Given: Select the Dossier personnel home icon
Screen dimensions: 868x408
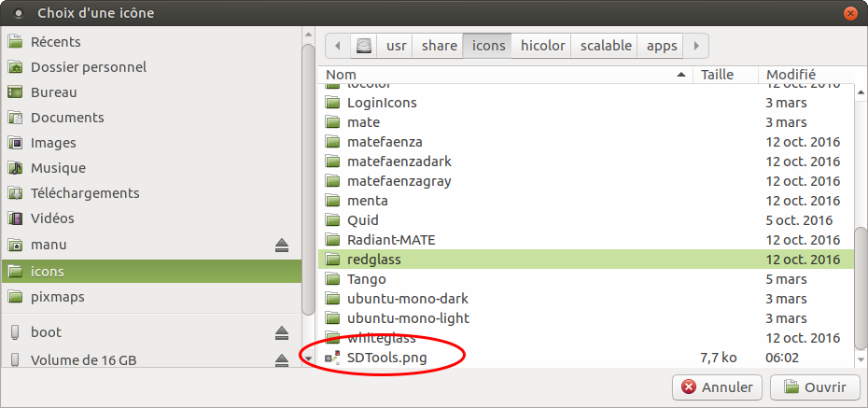Looking at the screenshot, I should point(15,67).
